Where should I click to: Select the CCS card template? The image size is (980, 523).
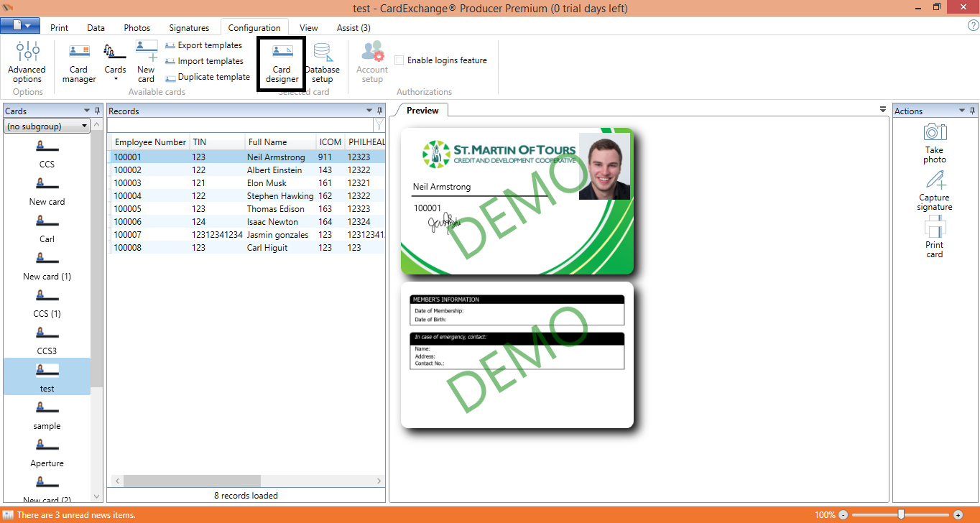click(x=47, y=154)
